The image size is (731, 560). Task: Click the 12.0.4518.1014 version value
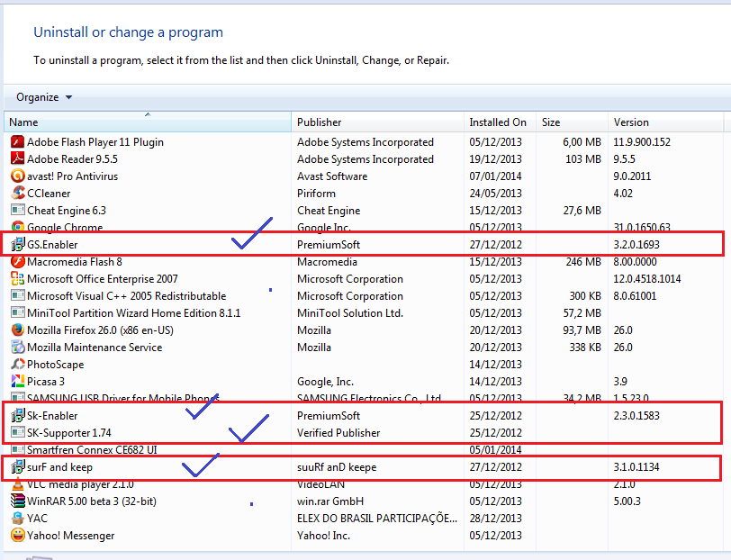[647, 279]
